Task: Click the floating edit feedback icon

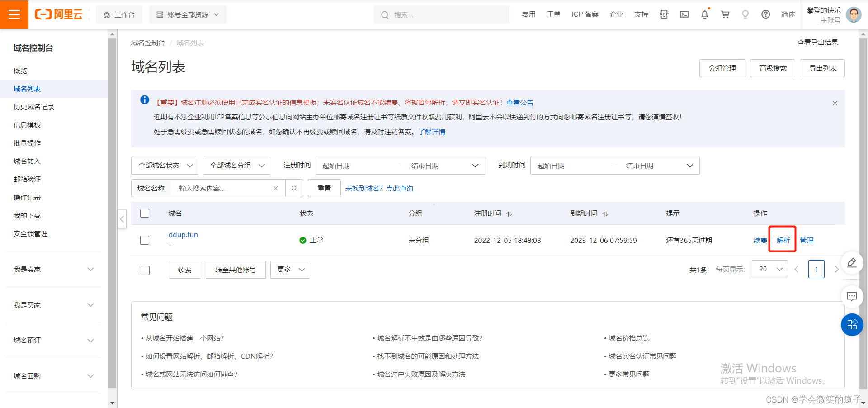Action: pos(852,262)
